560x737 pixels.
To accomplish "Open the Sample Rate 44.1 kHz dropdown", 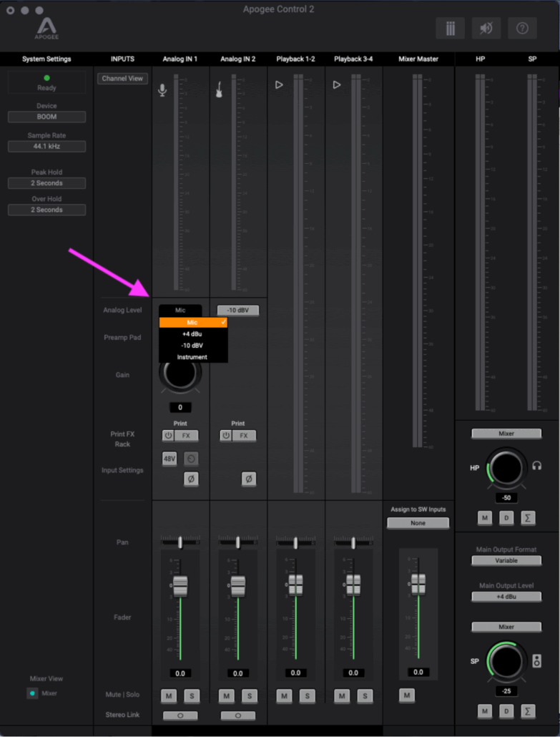I will tap(46, 147).
